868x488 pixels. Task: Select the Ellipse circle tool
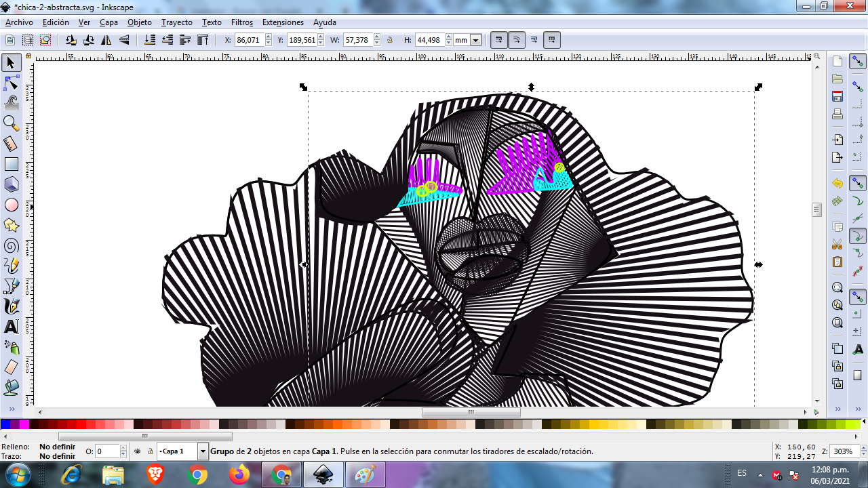pos(11,205)
